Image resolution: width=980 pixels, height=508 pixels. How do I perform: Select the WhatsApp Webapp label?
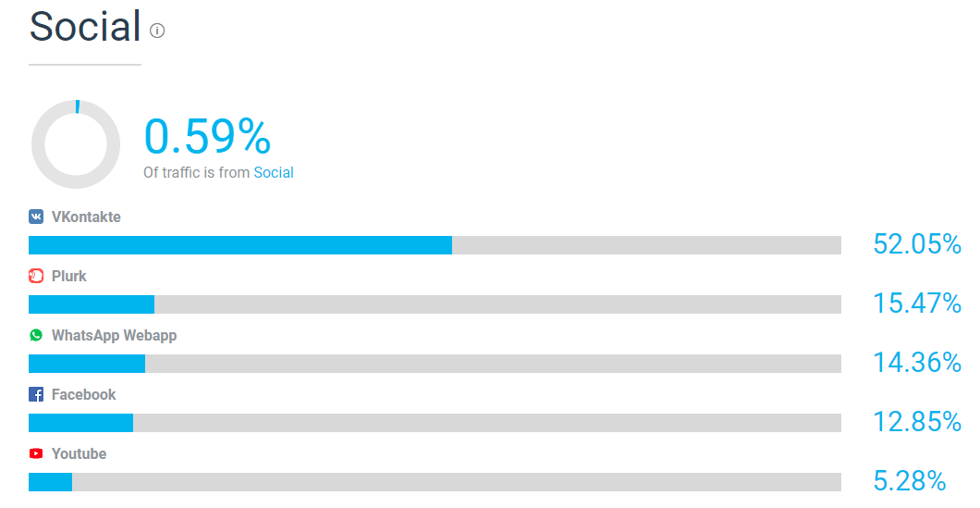tap(115, 336)
